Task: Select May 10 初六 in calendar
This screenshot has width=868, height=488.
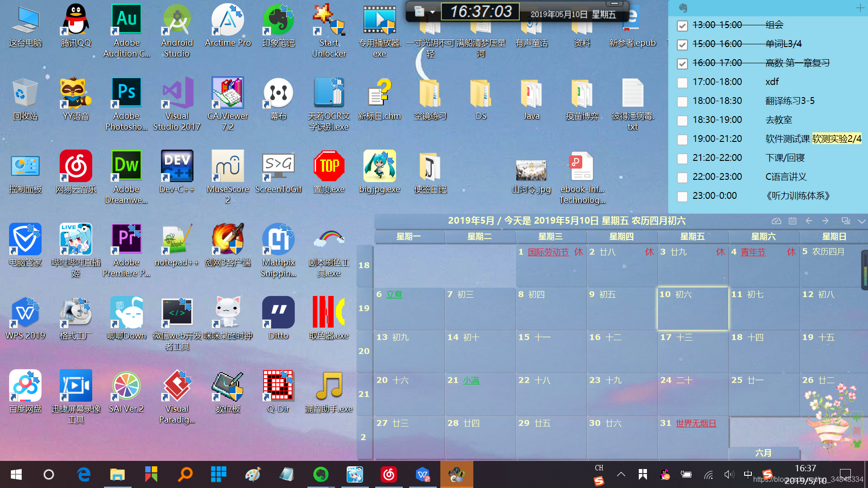Action: 693,308
